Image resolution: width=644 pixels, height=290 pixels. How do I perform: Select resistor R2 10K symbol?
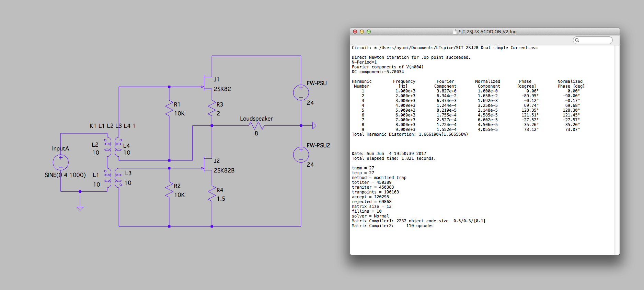tap(169, 189)
